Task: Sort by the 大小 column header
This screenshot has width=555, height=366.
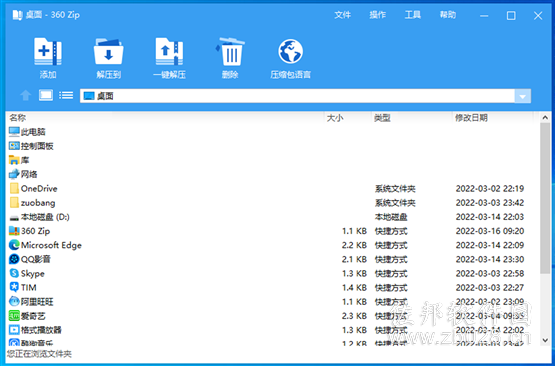Action: click(335, 118)
